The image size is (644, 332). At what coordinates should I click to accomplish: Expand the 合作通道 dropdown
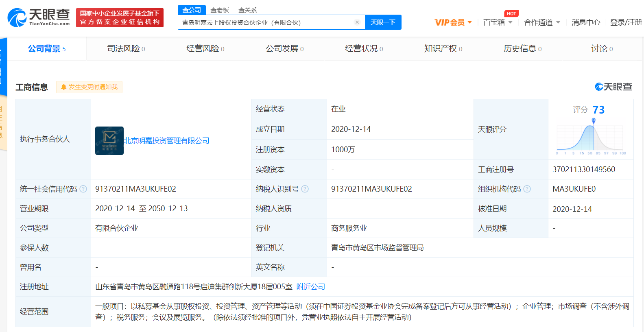(541, 22)
